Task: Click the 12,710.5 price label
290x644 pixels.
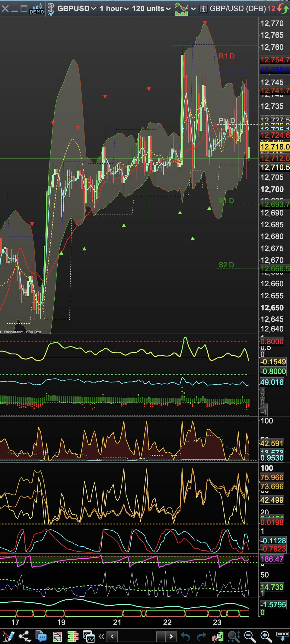Action: [x=275, y=167]
